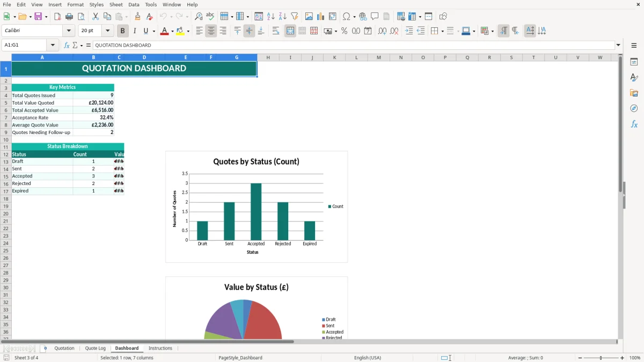Screen dimensions: 644x362
Task: Apply yellow Background Color highlight
Action: pyautogui.click(x=180, y=31)
